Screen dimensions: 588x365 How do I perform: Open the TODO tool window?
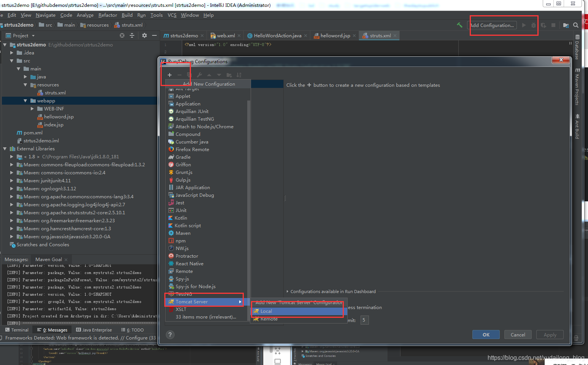[132, 330]
